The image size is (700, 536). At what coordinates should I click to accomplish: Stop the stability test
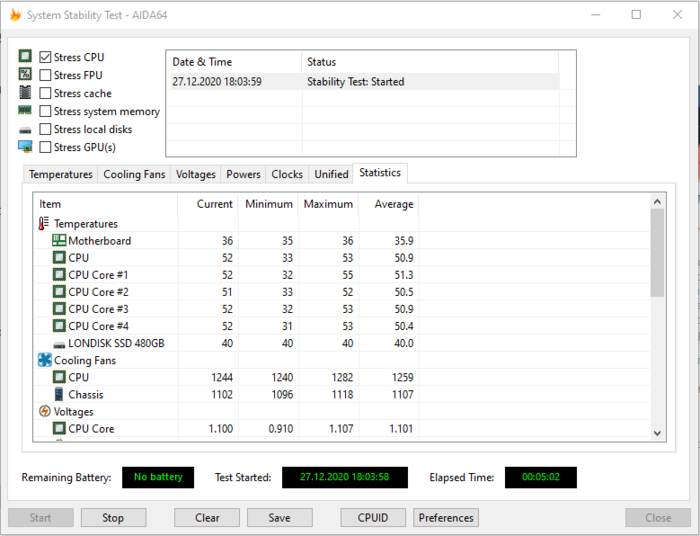113,518
